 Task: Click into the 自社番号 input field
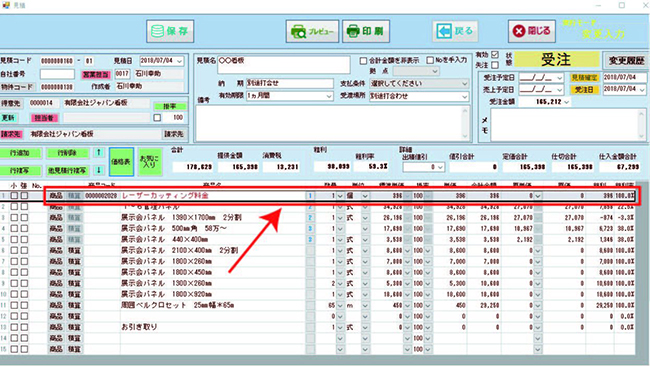[x=57, y=74]
